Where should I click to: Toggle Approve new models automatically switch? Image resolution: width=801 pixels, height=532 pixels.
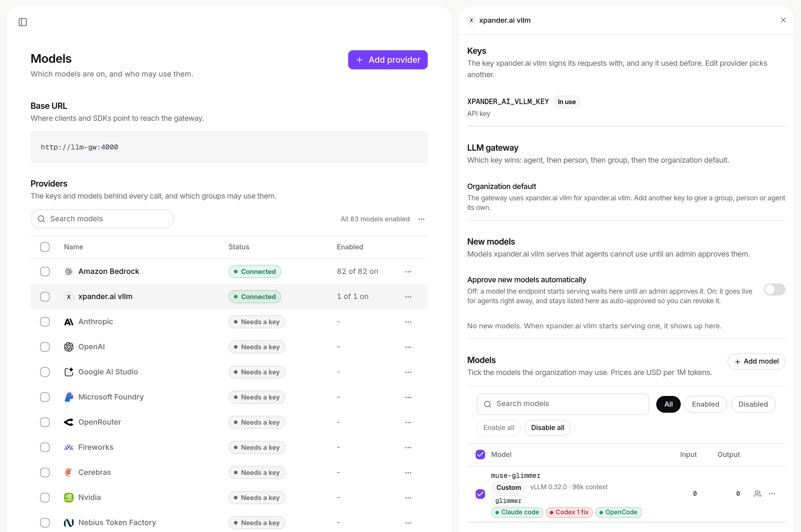click(774, 289)
